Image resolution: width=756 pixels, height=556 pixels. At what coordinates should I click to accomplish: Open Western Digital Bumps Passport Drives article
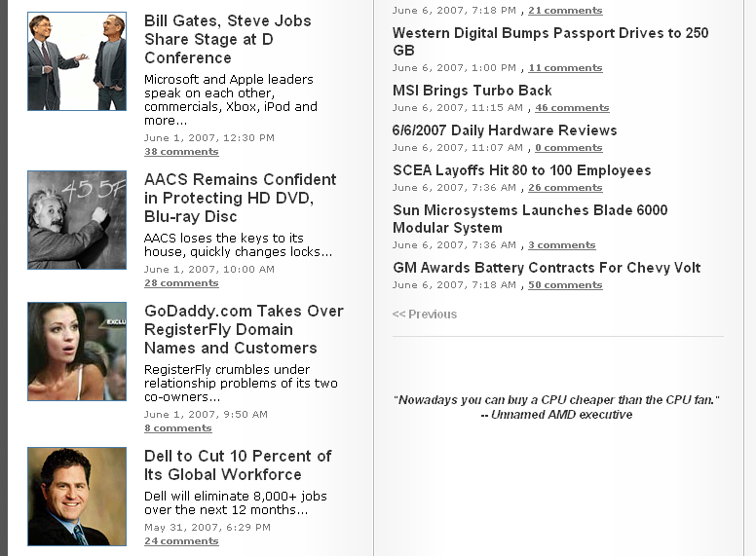pos(550,42)
